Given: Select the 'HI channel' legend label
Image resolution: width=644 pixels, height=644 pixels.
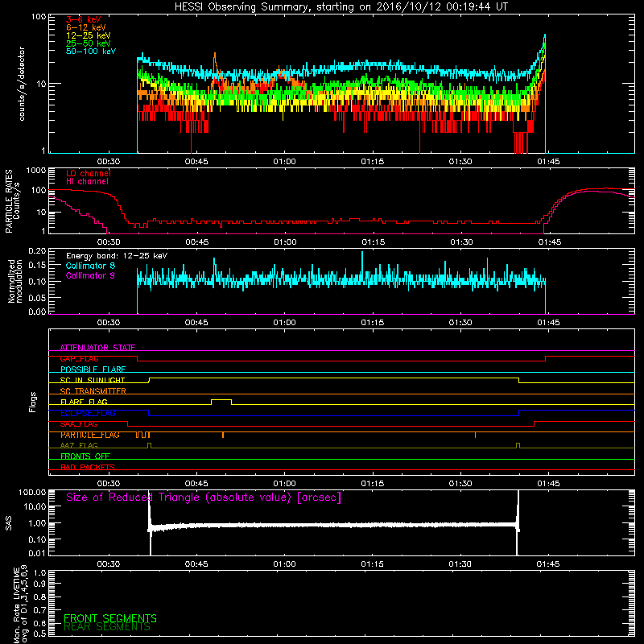Looking at the screenshot, I should coord(87,182).
